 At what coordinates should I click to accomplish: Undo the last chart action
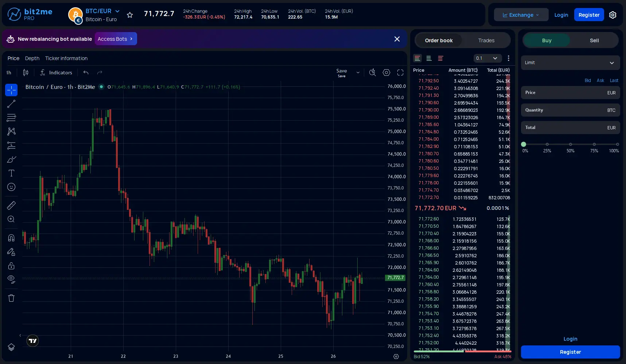pos(86,73)
